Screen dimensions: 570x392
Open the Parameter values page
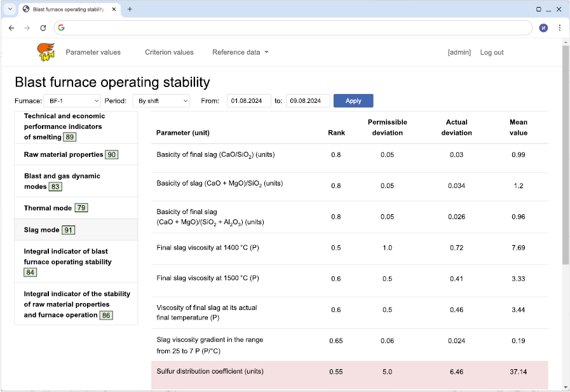tap(93, 52)
